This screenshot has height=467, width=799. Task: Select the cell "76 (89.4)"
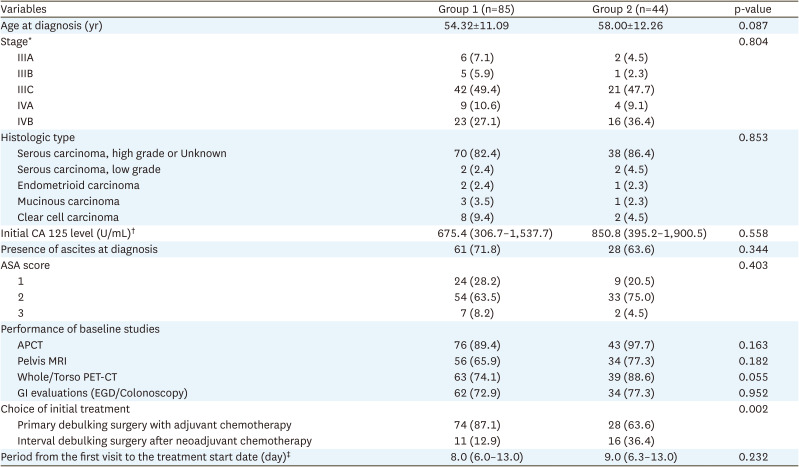pos(477,345)
